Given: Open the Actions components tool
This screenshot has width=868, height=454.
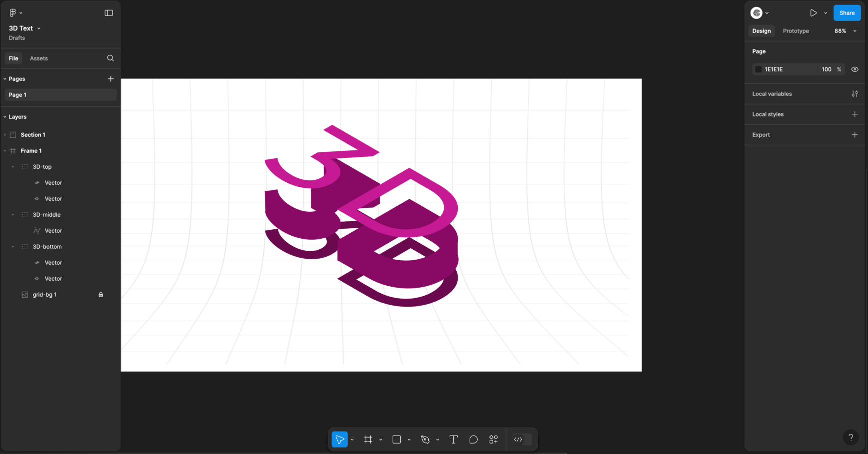Looking at the screenshot, I should click(x=493, y=440).
